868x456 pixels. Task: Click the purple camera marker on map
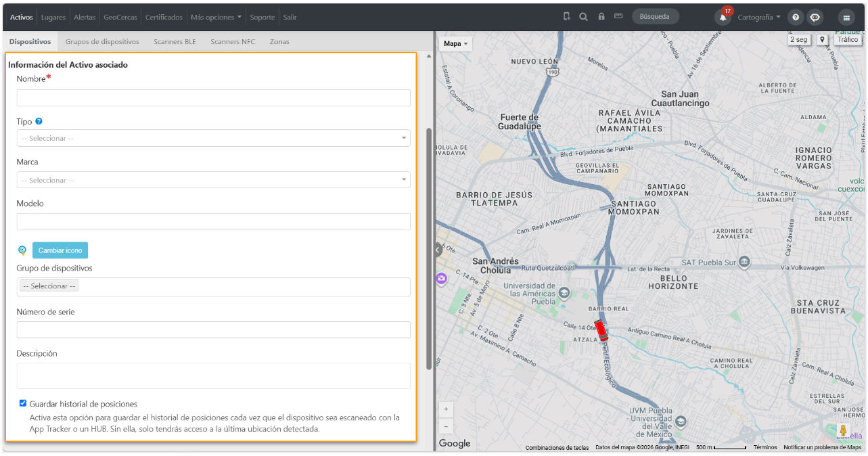click(x=442, y=278)
